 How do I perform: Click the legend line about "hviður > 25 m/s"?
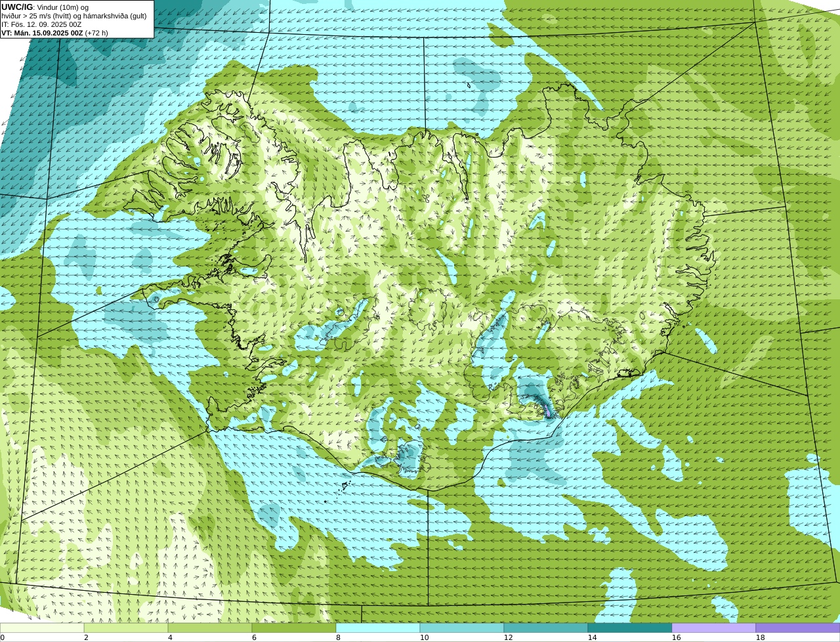74,16
